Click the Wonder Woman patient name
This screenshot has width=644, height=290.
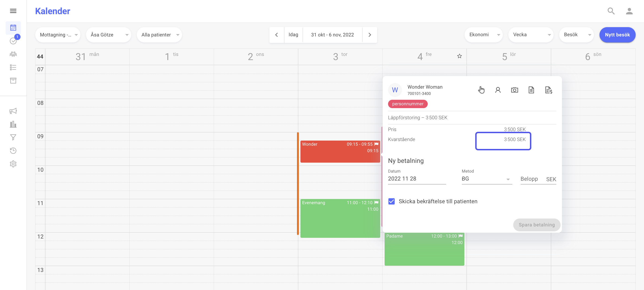425,87
